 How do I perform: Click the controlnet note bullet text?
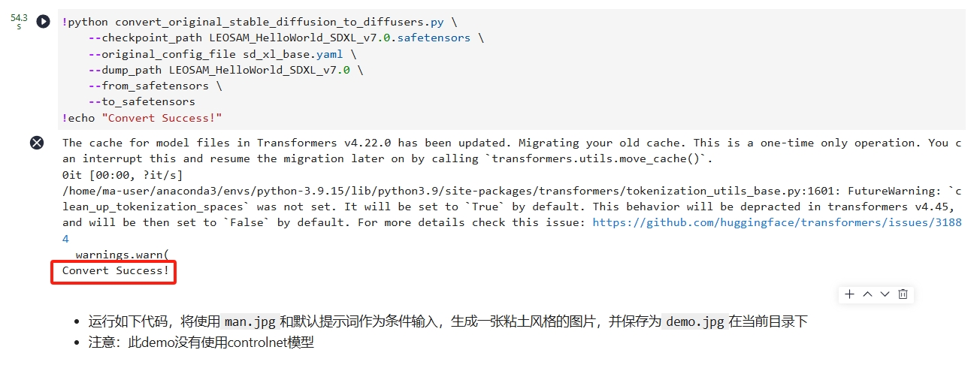tap(201, 342)
